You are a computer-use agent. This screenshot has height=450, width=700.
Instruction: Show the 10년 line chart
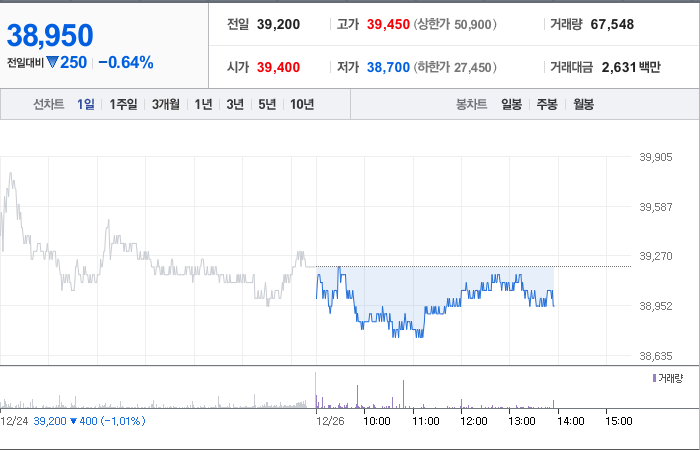pos(302,104)
